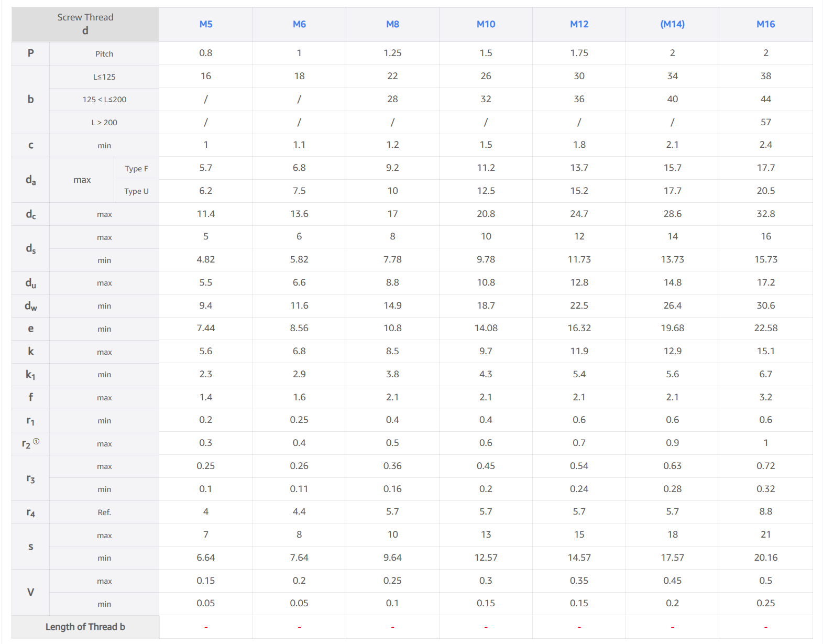Select the M8 screw thread link

(392, 24)
